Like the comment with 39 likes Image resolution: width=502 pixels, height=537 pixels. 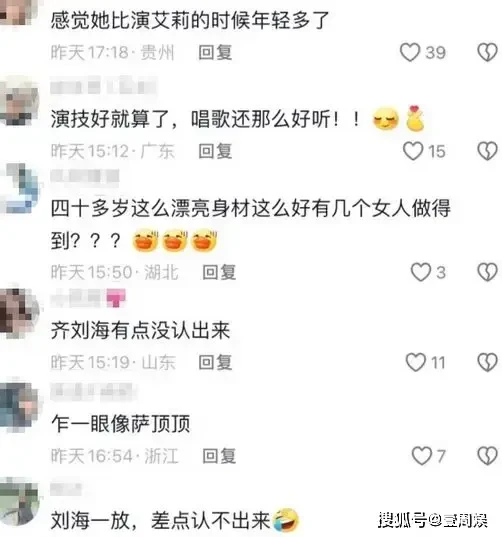coord(410,52)
